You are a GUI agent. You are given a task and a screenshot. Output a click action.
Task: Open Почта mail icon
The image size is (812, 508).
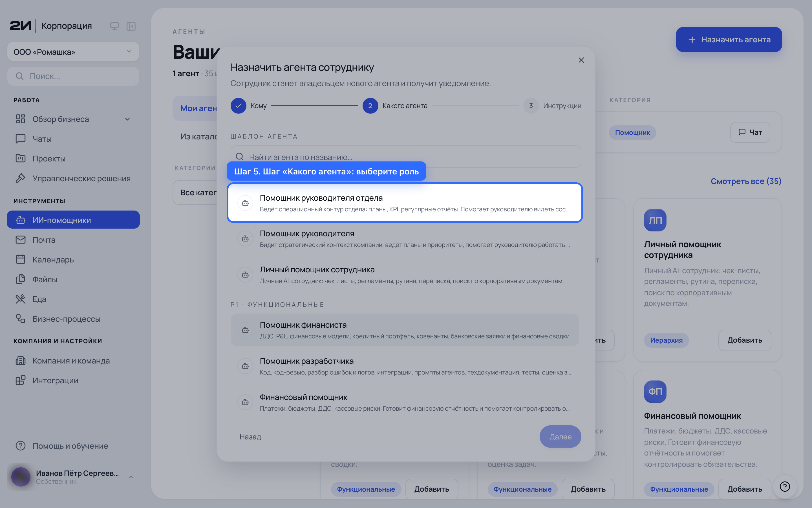point(21,240)
